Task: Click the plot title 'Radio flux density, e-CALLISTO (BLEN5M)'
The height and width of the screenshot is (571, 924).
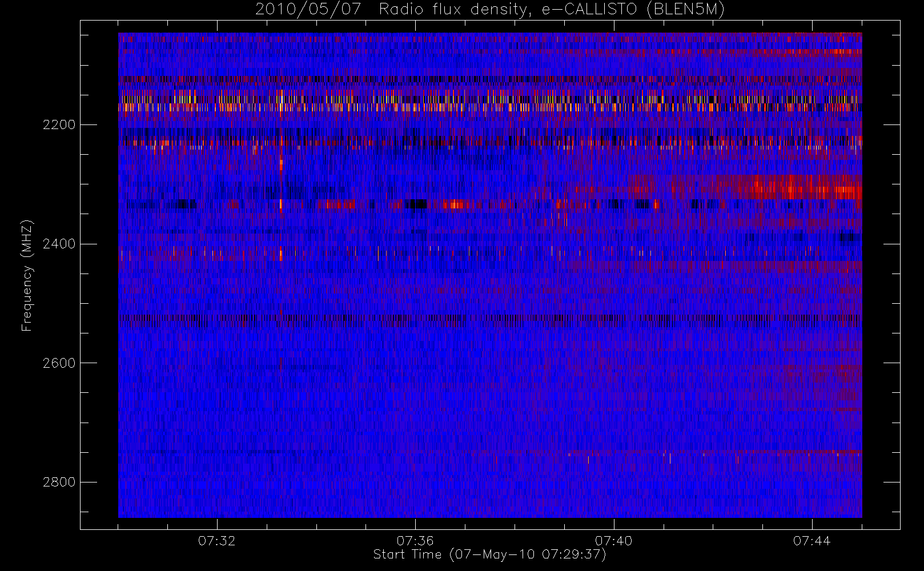Action: coord(552,10)
